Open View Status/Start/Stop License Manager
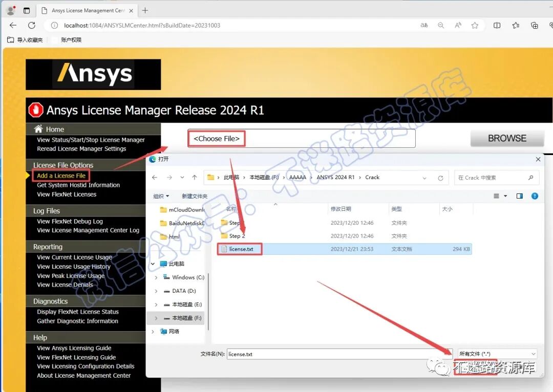The width and height of the screenshot is (553, 392). click(91, 140)
